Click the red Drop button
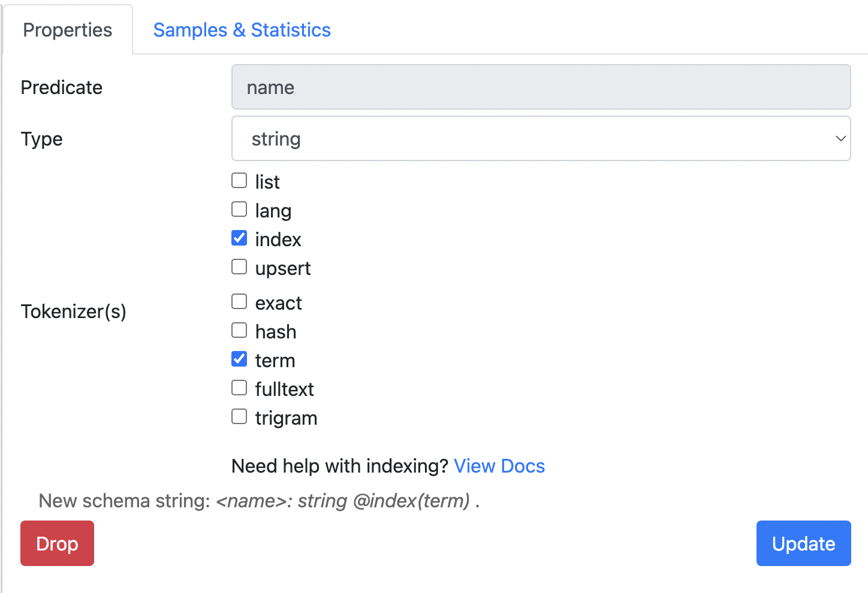868x593 pixels. click(57, 543)
